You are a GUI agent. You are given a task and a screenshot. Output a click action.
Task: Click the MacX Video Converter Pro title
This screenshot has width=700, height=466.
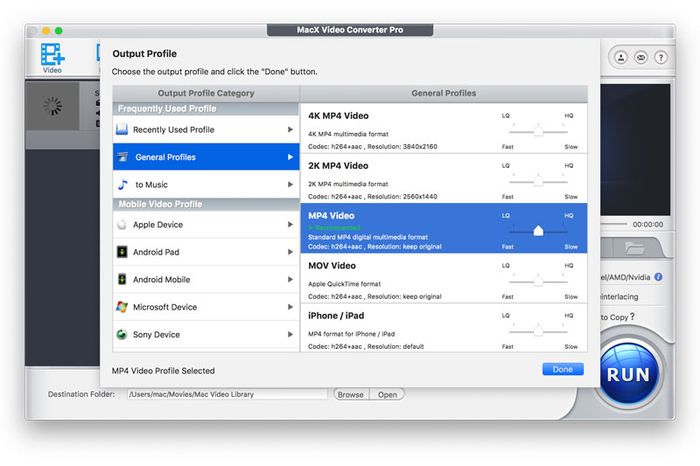coord(350,30)
